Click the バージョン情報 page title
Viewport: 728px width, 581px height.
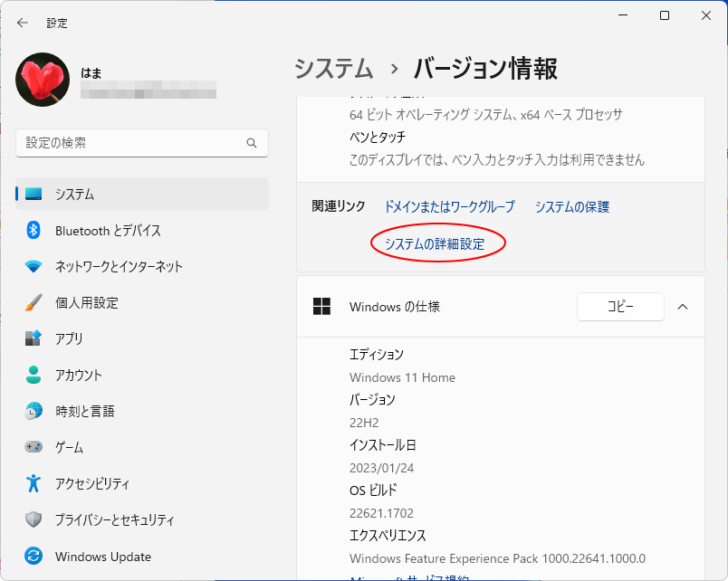pos(485,69)
